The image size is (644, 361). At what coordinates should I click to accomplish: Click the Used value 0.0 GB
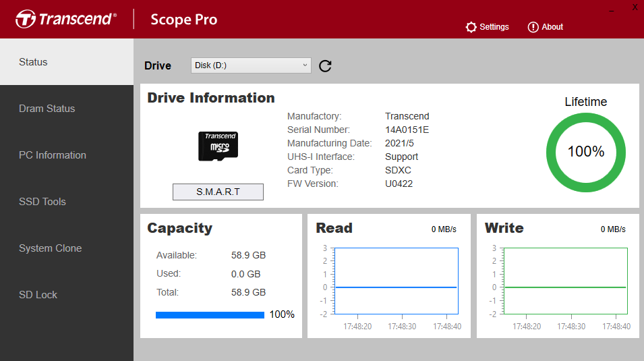[245, 274]
